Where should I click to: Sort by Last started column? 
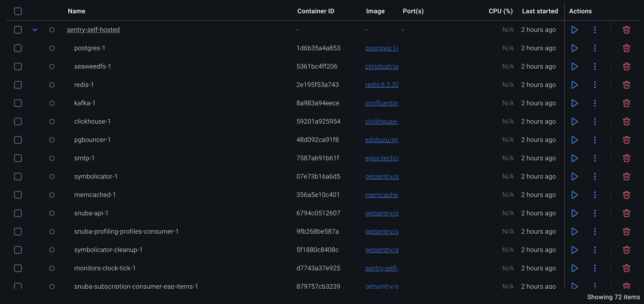[x=540, y=11]
